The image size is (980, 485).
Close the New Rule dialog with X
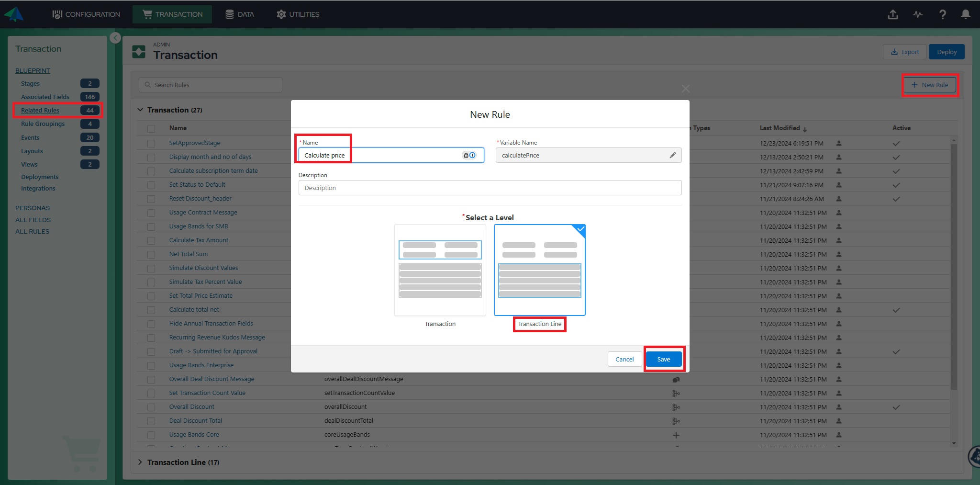[x=686, y=89]
